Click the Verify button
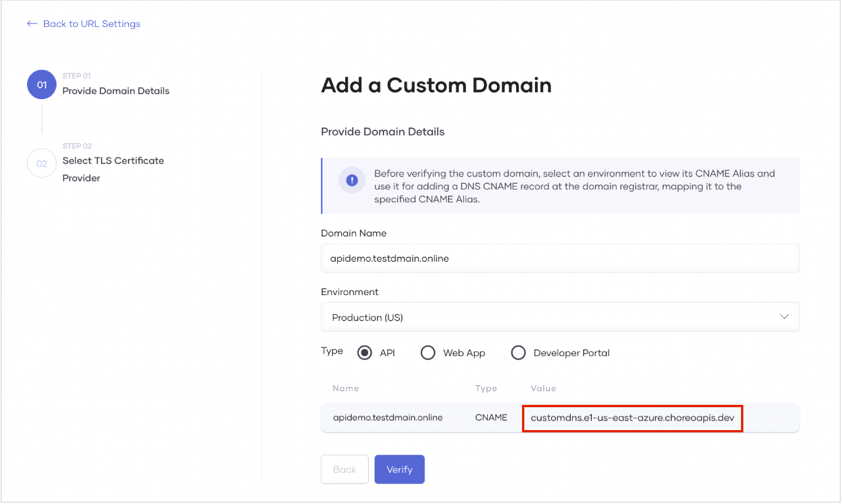 pyautogui.click(x=399, y=469)
